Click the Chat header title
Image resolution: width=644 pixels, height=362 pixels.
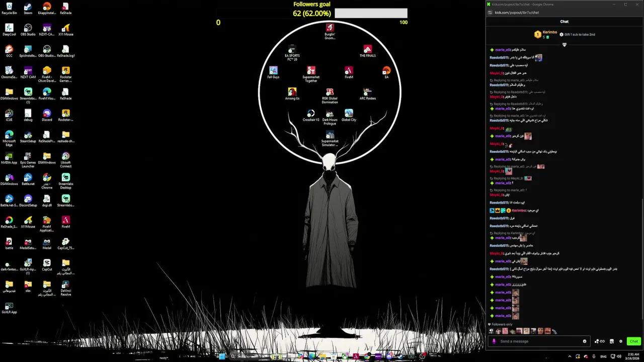(565, 22)
